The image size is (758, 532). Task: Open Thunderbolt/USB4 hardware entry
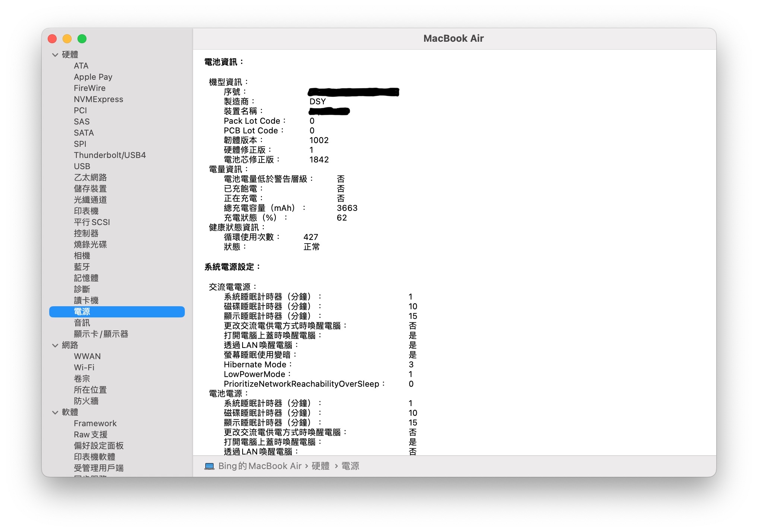[110, 155]
